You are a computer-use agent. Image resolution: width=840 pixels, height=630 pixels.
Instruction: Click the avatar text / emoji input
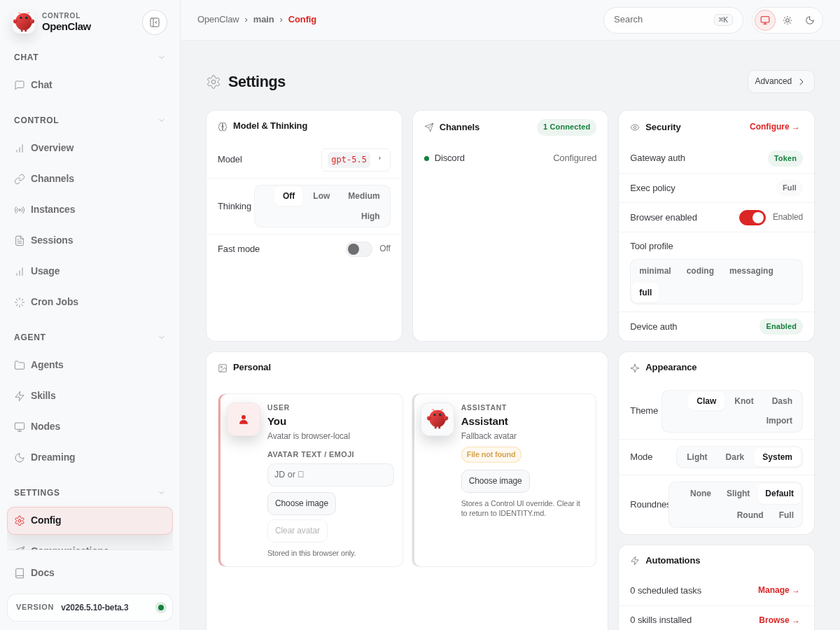330,475
